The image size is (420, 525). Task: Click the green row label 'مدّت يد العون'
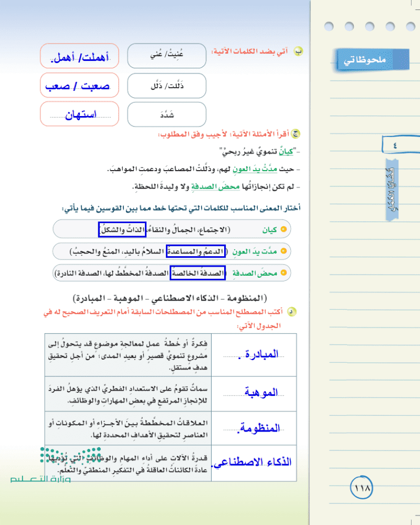pos(255,251)
